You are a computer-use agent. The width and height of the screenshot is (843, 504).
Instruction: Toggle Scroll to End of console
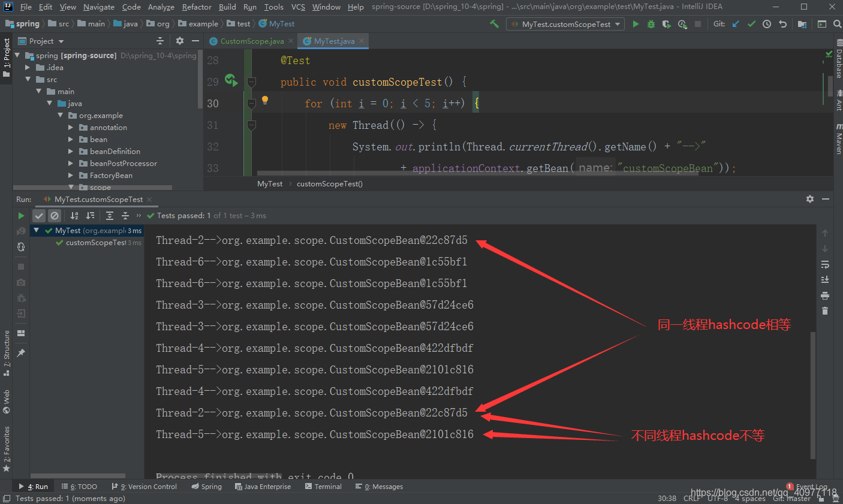tap(825, 280)
